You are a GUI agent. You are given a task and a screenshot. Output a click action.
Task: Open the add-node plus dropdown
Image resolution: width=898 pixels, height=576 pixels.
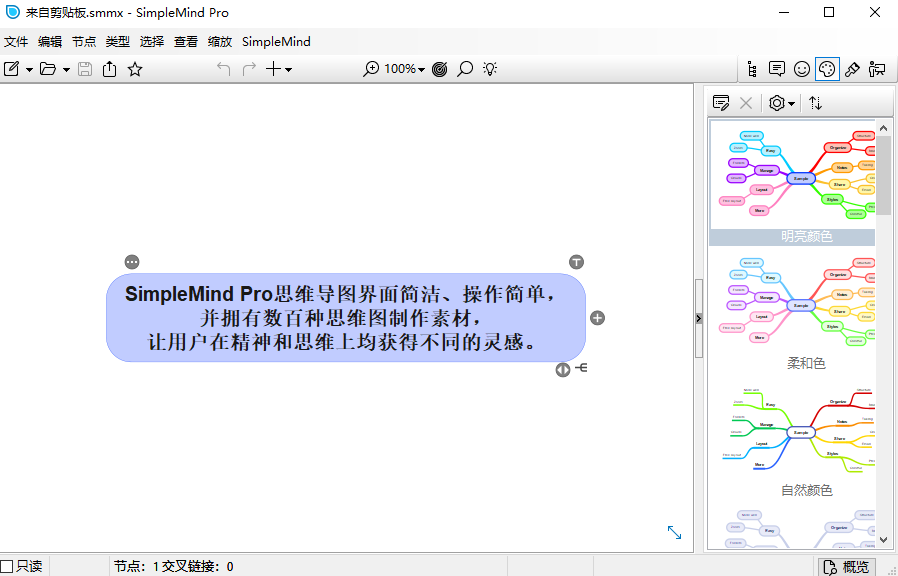[x=275, y=69]
